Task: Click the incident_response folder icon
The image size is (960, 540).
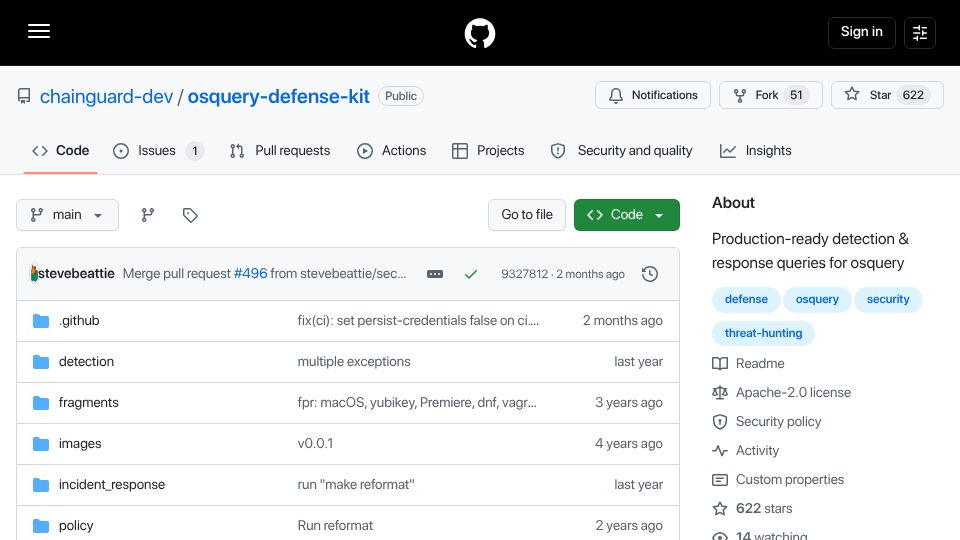Action: (x=41, y=485)
